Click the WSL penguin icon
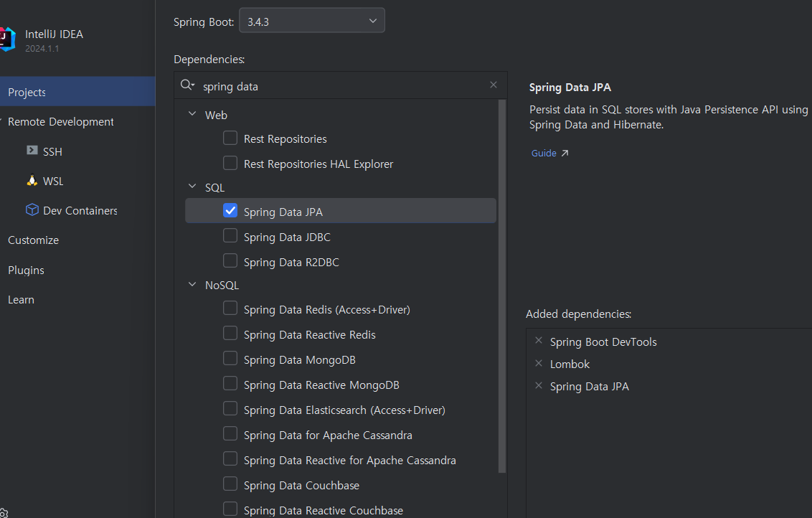 click(x=32, y=180)
